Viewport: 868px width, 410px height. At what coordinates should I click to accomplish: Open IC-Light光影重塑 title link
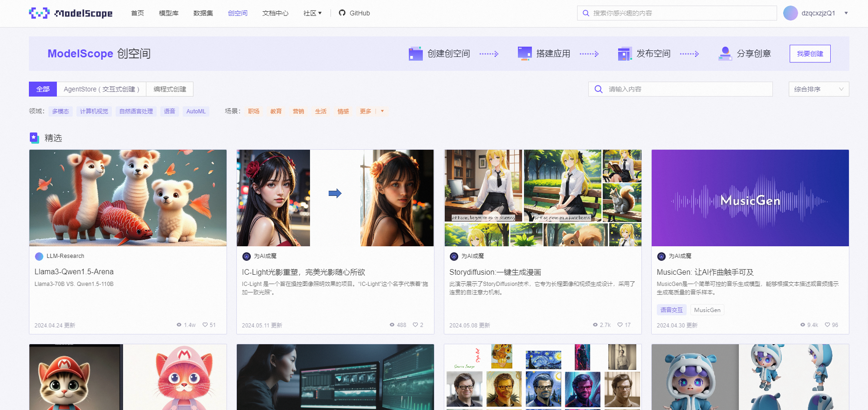(303, 272)
